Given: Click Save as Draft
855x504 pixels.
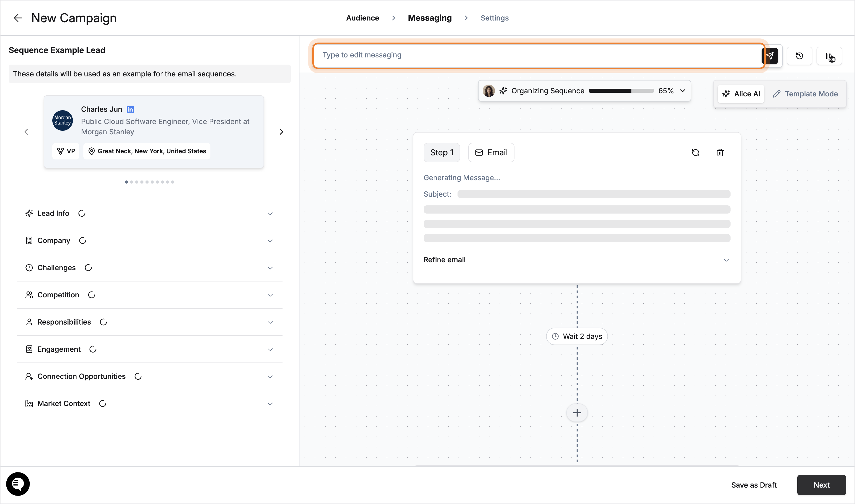Looking at the screenshot, I should 754,485.
